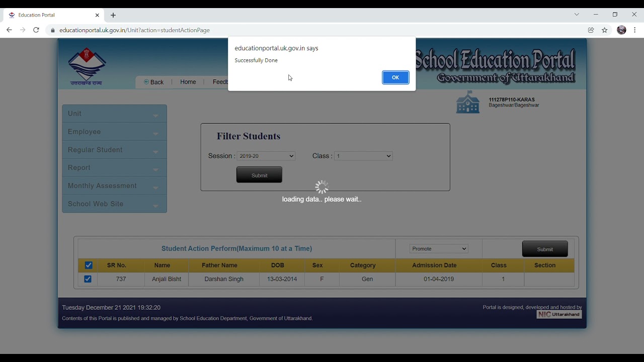Expand the Unit sidebar menu
The width and height of the screenshot is (644, 362).
coord(114,114)
